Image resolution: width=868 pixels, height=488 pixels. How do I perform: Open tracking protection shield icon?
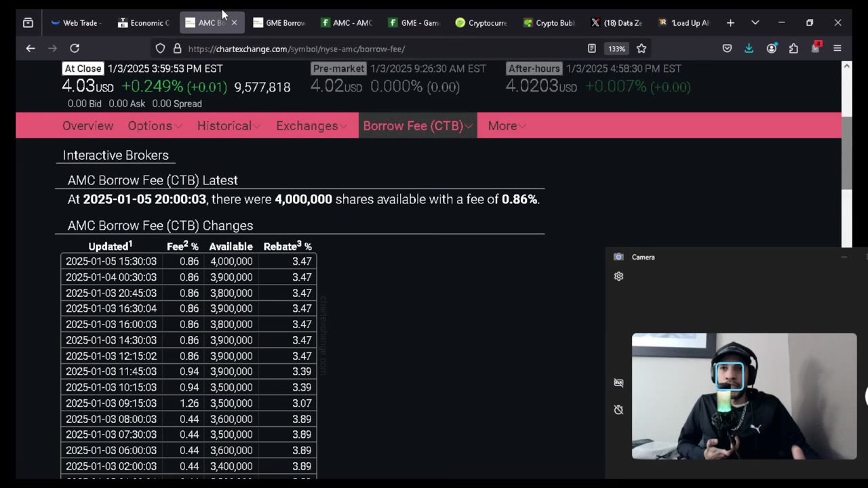point(160,49)
